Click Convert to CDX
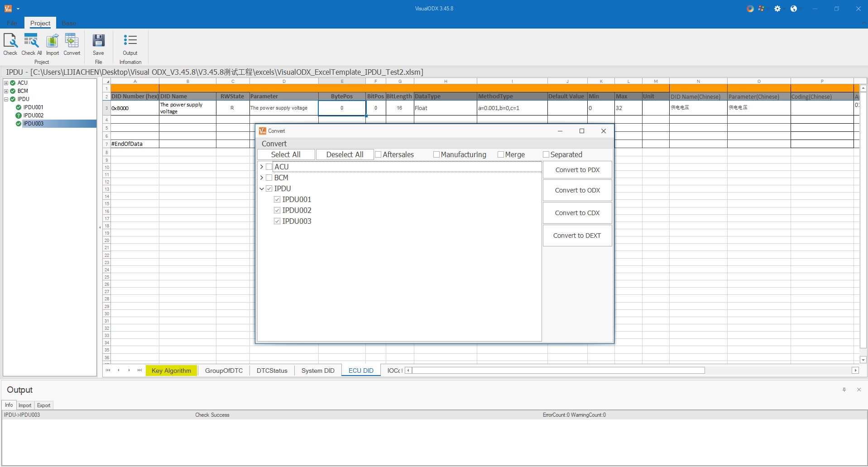 click(577, 213)
